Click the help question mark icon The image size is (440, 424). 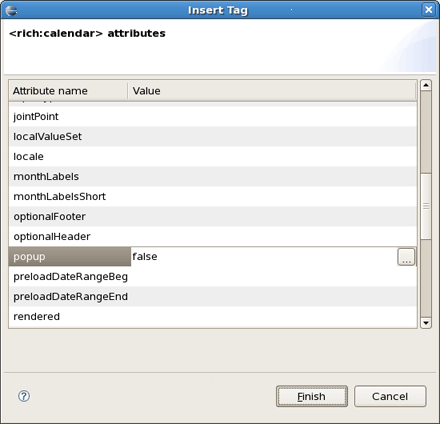[24, 396]
